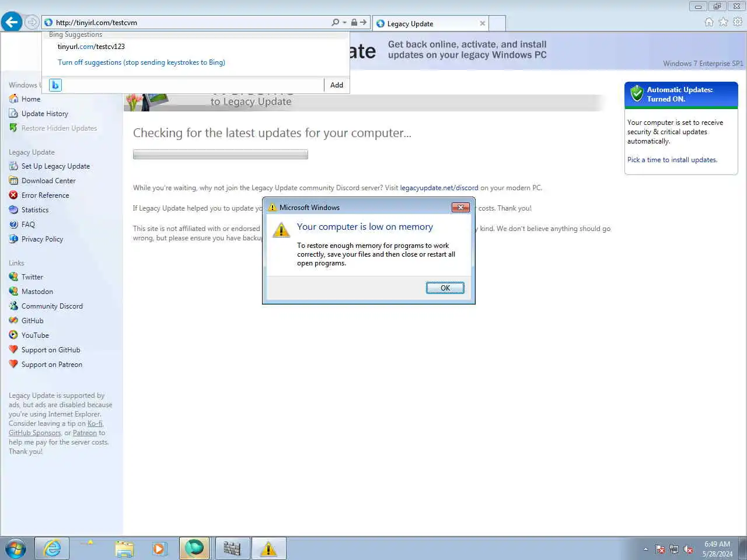Image resolution: width=747 pixels, height=560 pixels.
Task: Open the Favorites star icon
Action: click(x=723, y=22)
